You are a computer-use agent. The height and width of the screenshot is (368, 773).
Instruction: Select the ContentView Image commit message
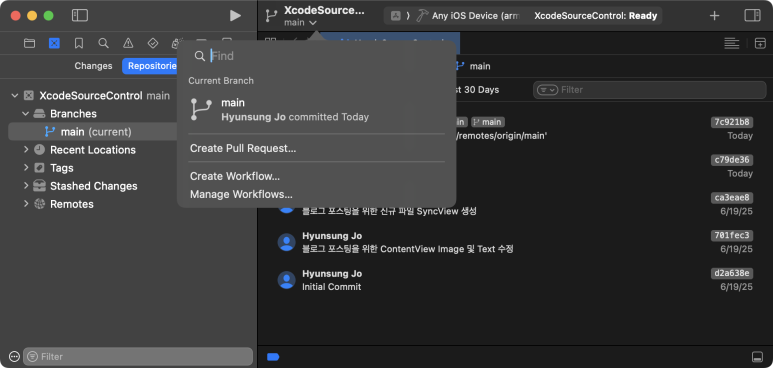(x=408, y=249)
